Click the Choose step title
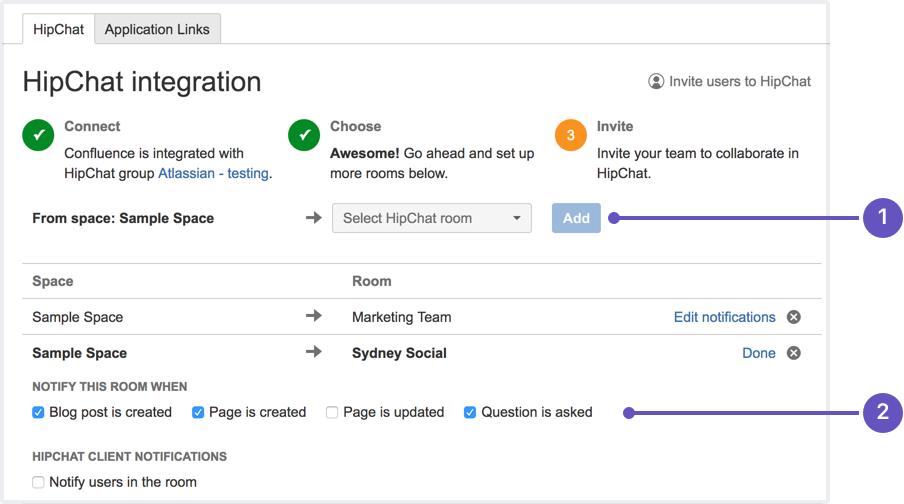Viewport: 904px width, 504px height. click(x=356, y=126)
